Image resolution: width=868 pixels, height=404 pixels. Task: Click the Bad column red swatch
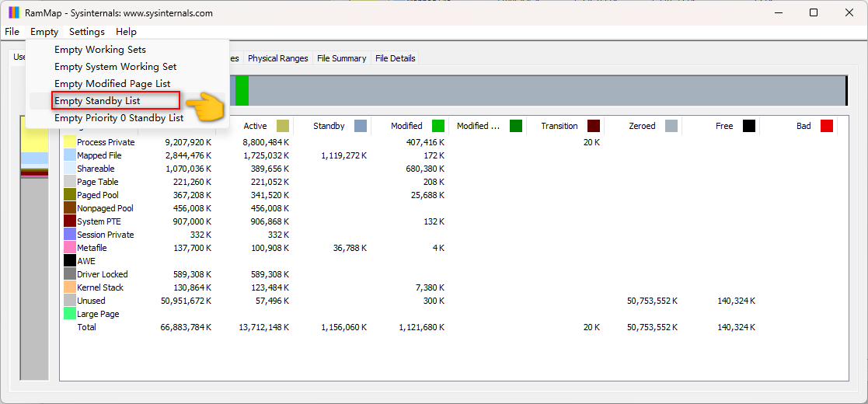[x=827, y=126]
